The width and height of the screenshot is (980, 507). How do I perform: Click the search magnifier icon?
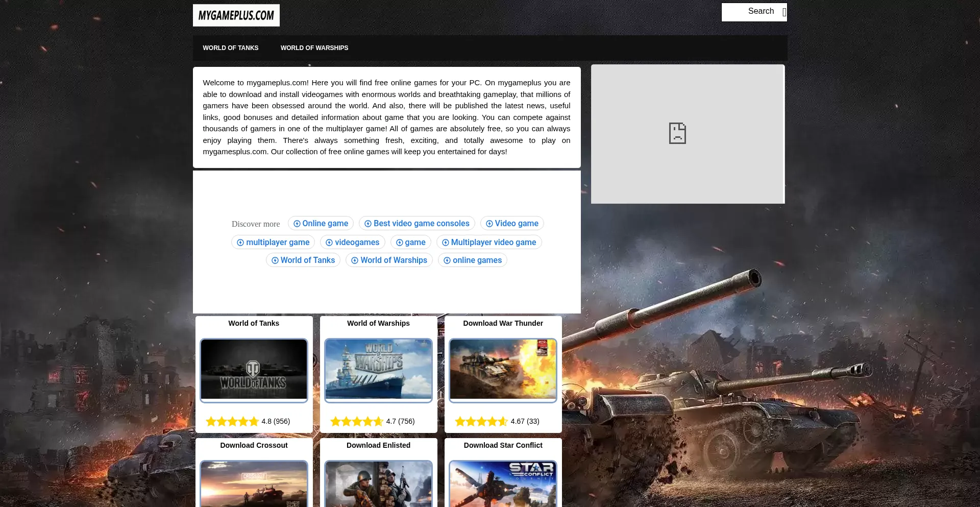(784, 12)
